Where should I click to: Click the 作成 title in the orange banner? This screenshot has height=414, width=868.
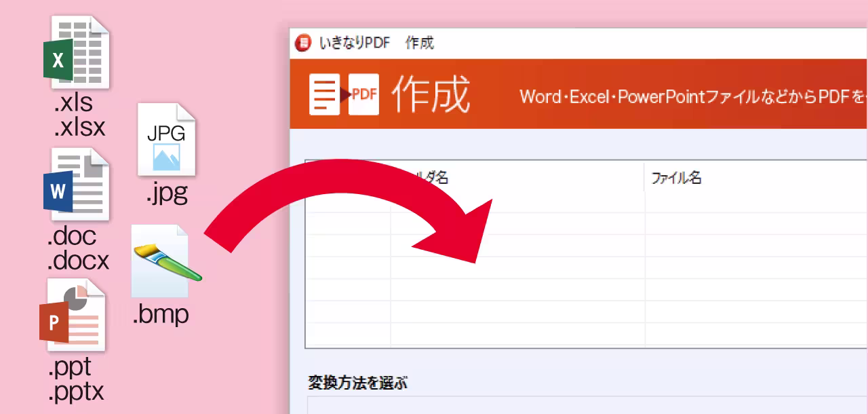point(431,94)
